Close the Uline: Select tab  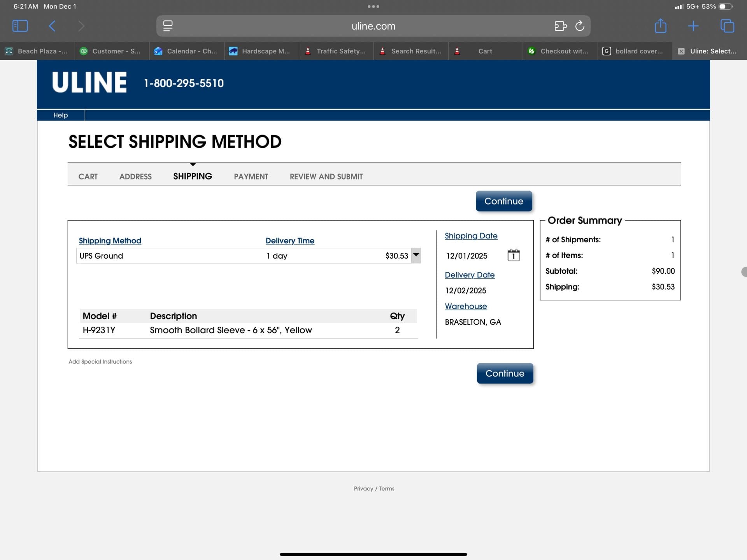681,51
